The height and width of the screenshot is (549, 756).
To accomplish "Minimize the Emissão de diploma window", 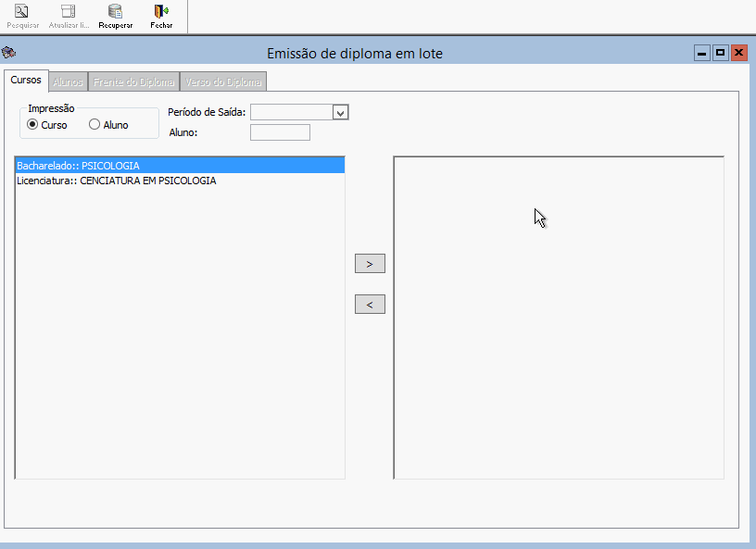I will pyautogui.click(x=702, y=53).
